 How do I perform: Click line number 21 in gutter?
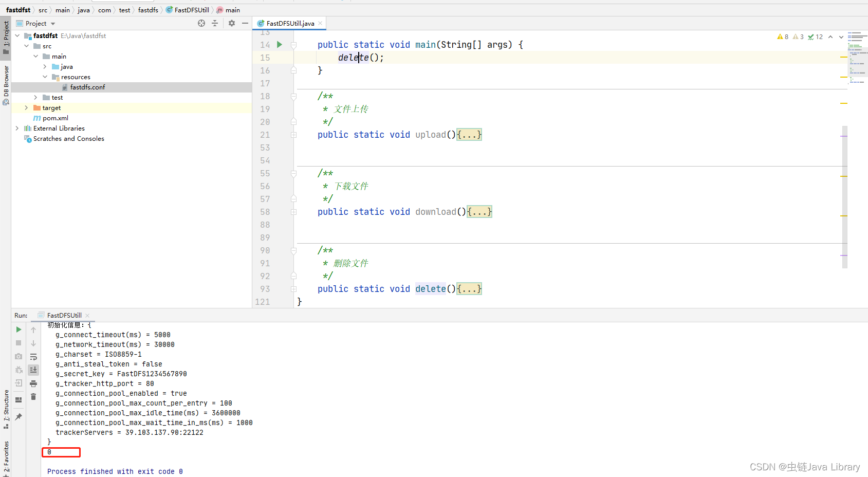coord(265,135)
